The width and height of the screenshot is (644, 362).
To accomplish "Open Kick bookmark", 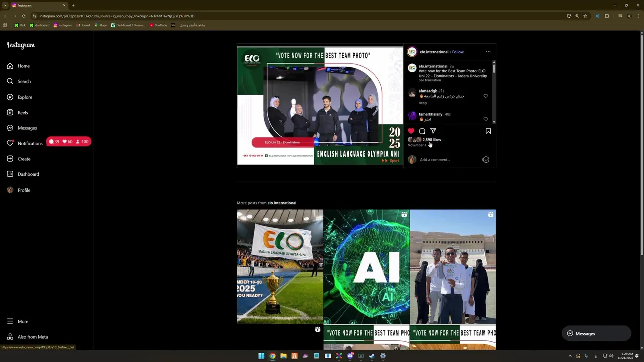I will 20,25.
